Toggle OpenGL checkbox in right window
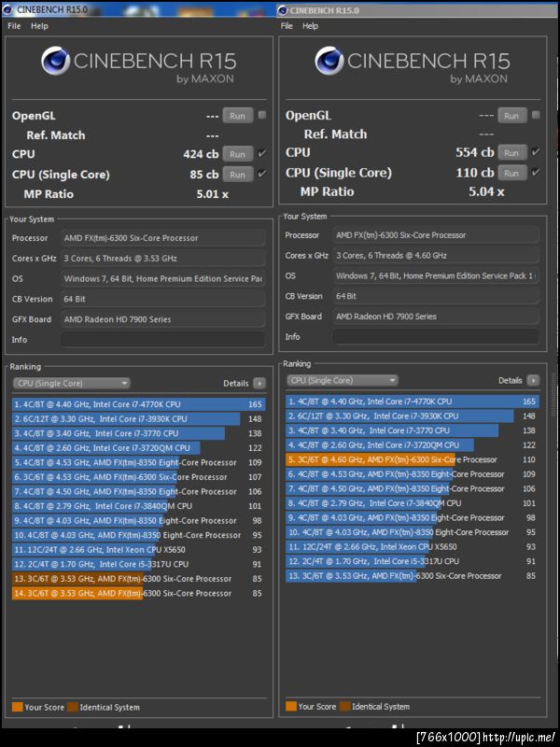The height and width of the screenshot is (747, 560). (x=536, y=114)
